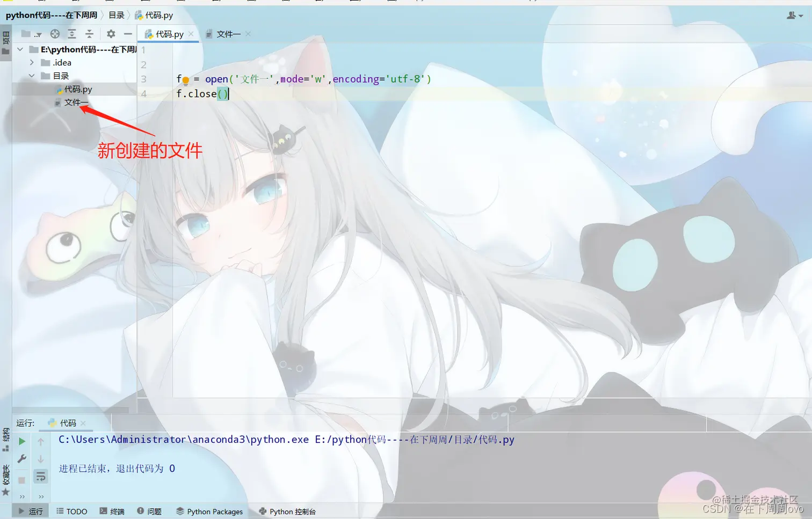This screenshot has width=812, height=519.
Task: Click the lightbulb intention icon on line 3
Action: pyautogui.click(x=186, y=81)
